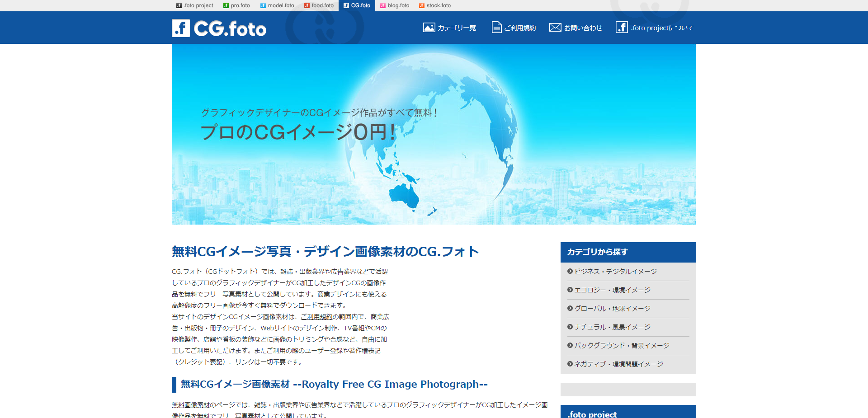Click the document icon beside ご利用規約
This screenshot has width=868, height=418.
pos(496,27)
